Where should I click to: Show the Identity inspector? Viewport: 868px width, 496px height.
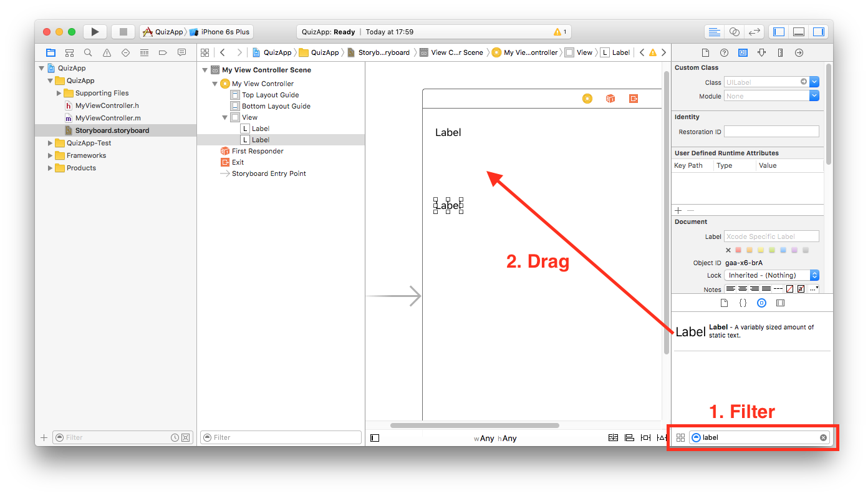point(743,52)
